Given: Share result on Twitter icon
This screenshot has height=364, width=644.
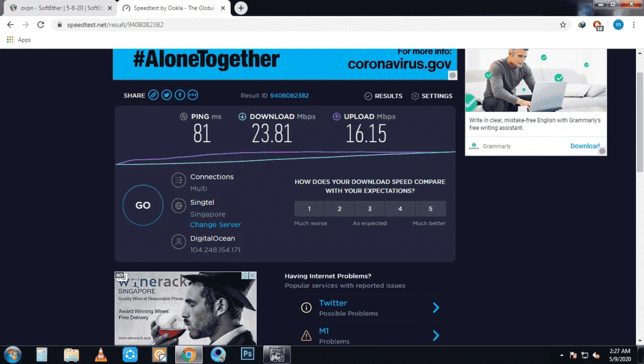Looking at the screenshot, I should pos(167,95).
